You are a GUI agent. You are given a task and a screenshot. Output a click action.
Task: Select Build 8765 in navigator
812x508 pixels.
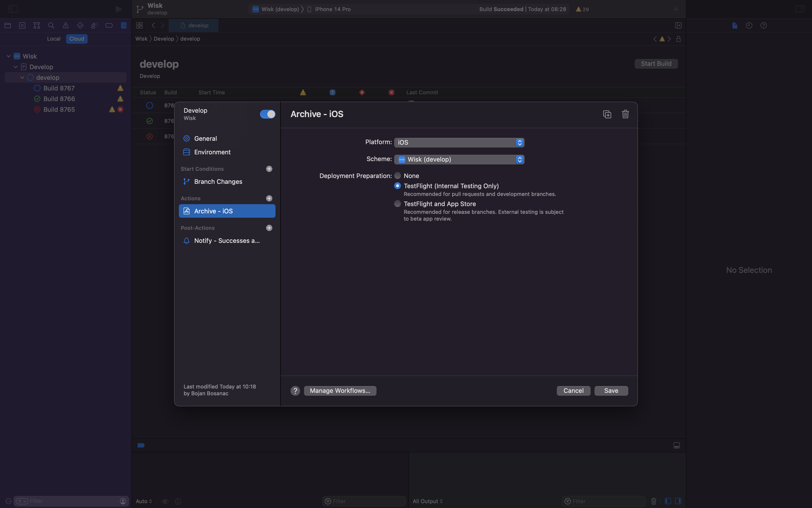tap(66, 110)
